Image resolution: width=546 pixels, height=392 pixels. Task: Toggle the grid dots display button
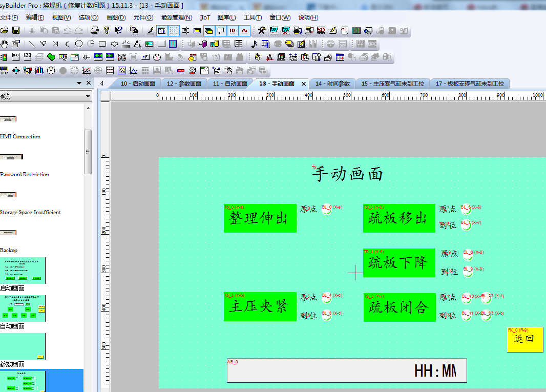tap(174, 31)
